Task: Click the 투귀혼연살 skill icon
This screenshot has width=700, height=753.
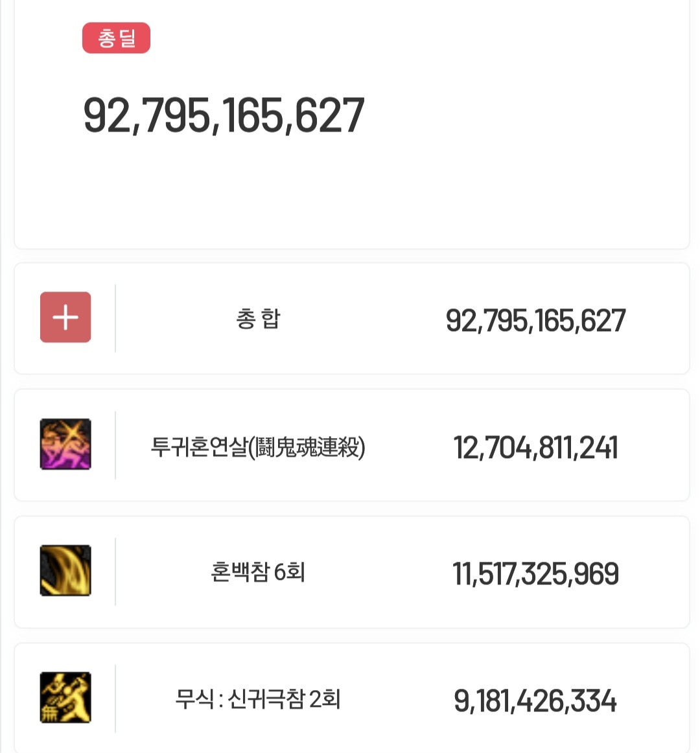Action: click(65, 444)
